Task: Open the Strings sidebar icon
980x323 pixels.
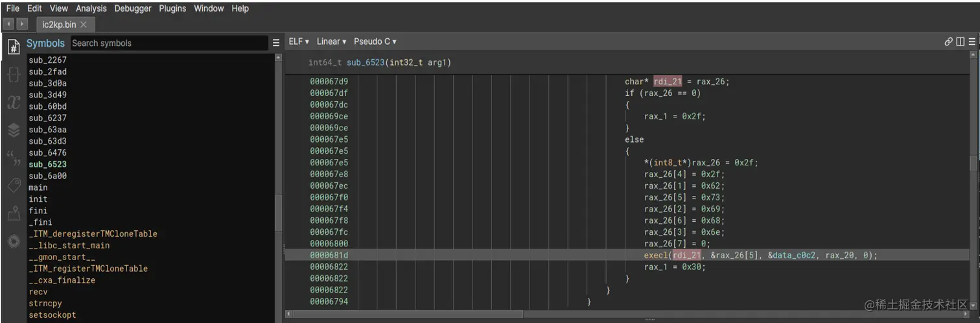Action: coord(13,158)
